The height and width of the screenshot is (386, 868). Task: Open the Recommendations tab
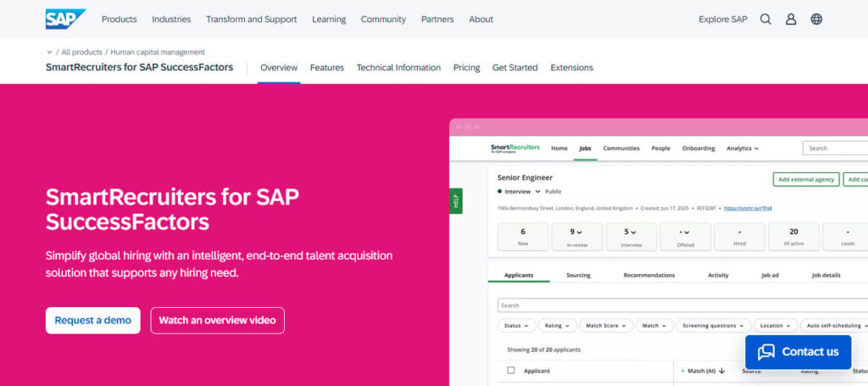click(649, 275)
